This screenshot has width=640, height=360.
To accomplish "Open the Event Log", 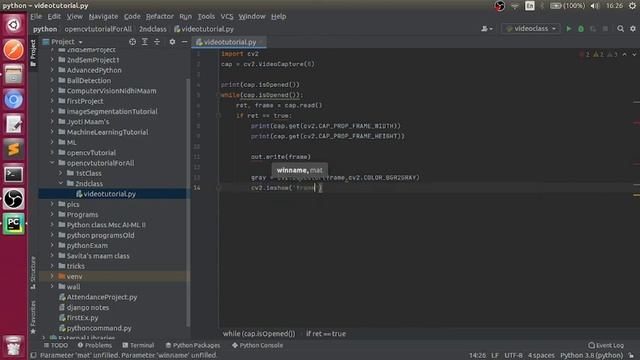I will (x=606, y=345).
